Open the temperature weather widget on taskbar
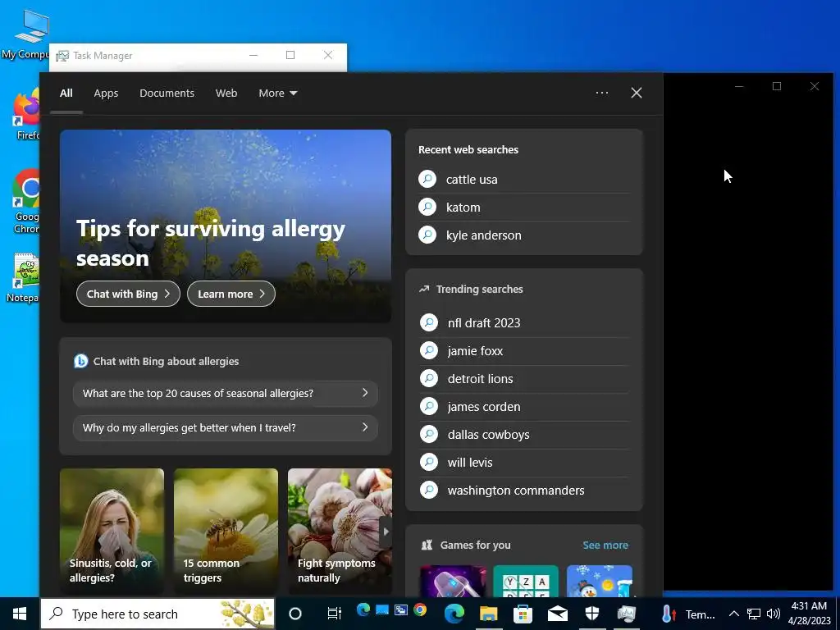840x630 pixels. [688, 614]
